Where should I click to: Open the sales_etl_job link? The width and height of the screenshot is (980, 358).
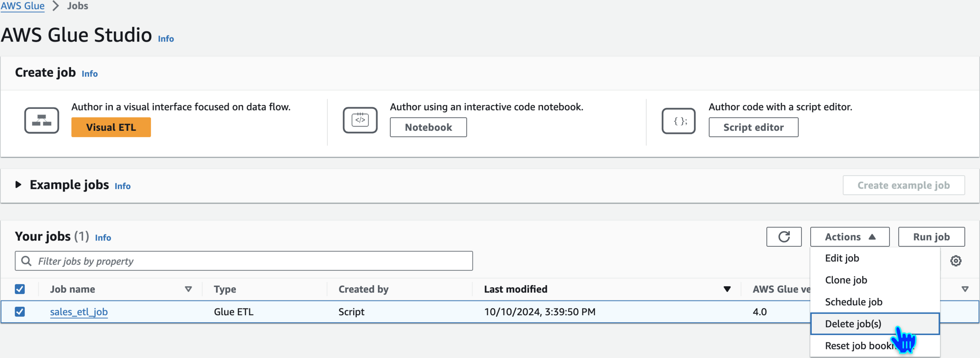point(79,312)
